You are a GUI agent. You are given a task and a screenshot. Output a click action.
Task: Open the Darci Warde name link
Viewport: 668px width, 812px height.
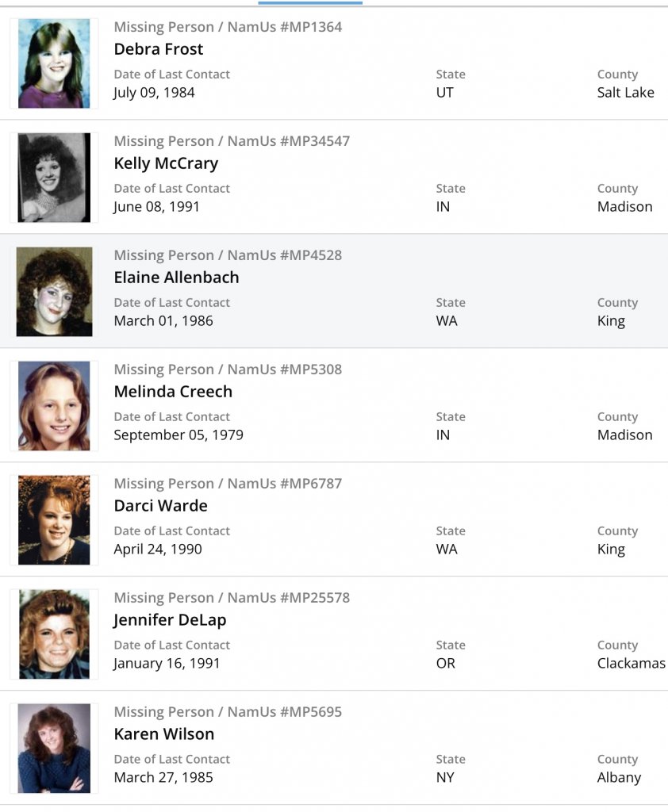[160, 506]
